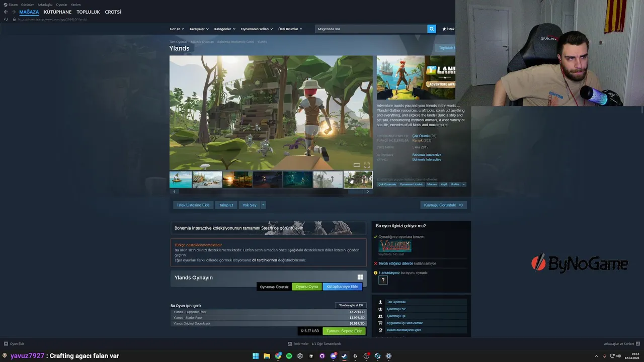Show next screenshot thumbnails with right arrow
This screenshot has width=644, height=362.
point(368,191)
